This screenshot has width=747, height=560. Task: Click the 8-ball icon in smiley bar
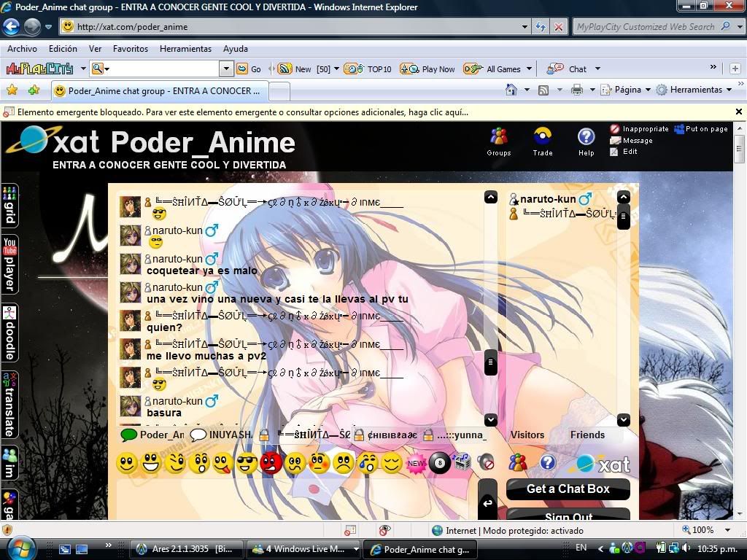[x=439, y=463]
